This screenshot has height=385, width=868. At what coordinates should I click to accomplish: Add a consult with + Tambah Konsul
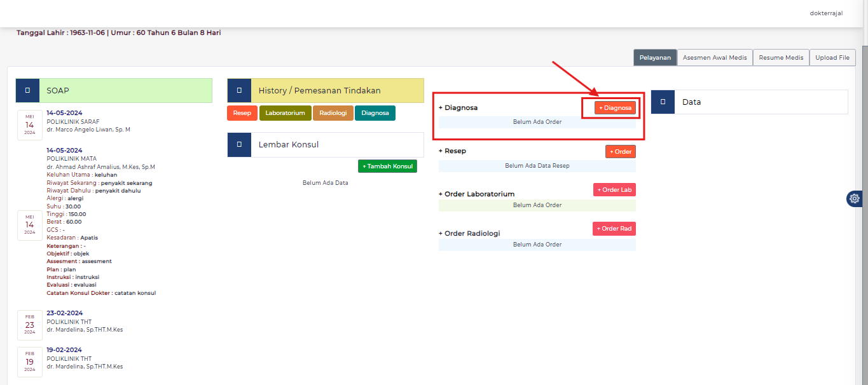click(387, 166)
